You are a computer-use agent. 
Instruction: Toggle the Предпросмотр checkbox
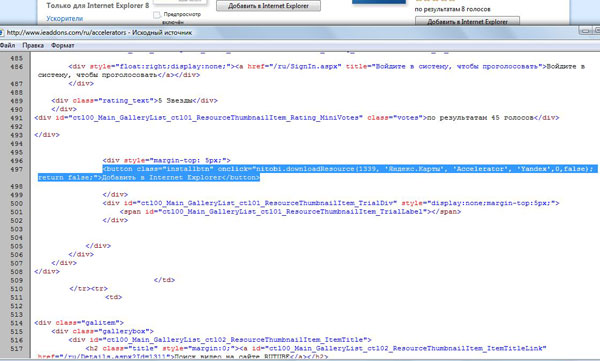coord(157,15)
